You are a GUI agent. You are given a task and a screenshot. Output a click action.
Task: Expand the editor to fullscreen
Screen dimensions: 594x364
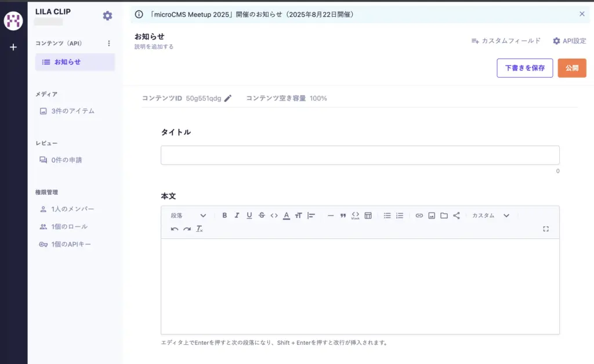pyautogui.click(x=546, y=229)
